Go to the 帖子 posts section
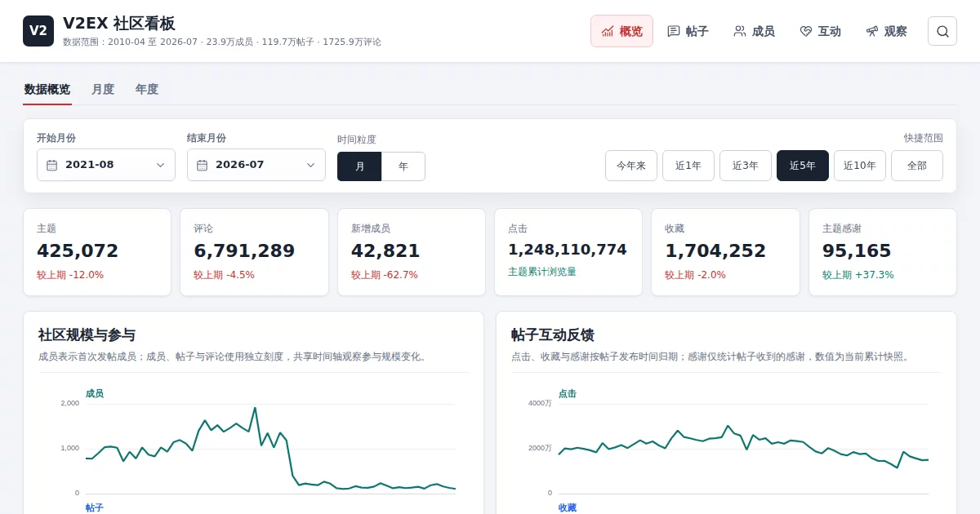This screenshot has width=980, height=514. tap(688, 31)
